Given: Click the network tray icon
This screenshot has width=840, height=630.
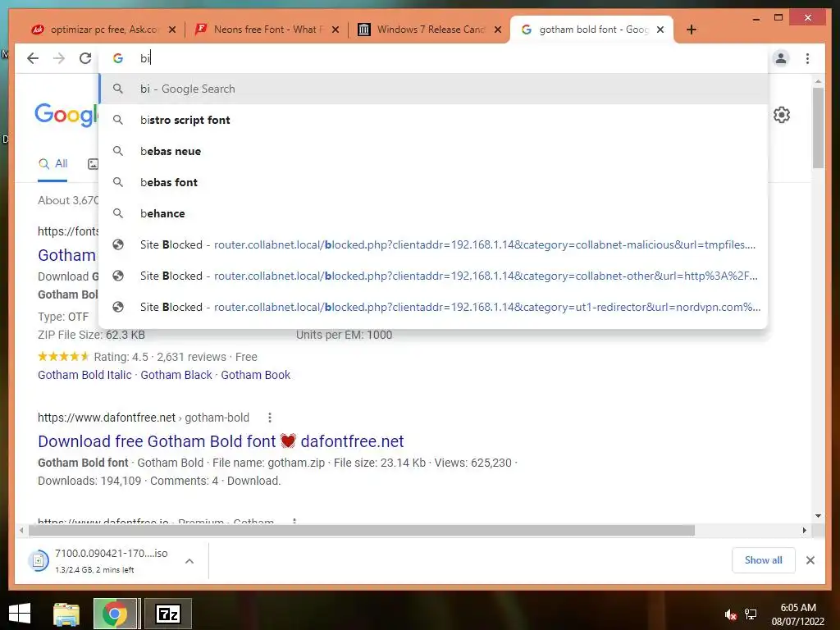Looking at the screenshot, I should [751, 615].
